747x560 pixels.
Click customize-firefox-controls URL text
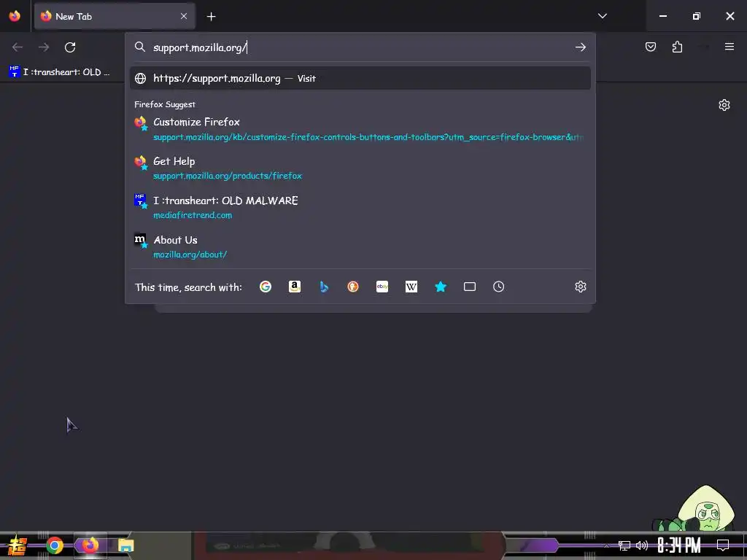368,137
